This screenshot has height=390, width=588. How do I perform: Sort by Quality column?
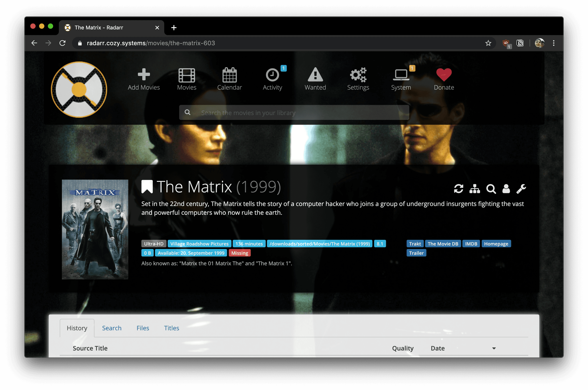point(403,348)
